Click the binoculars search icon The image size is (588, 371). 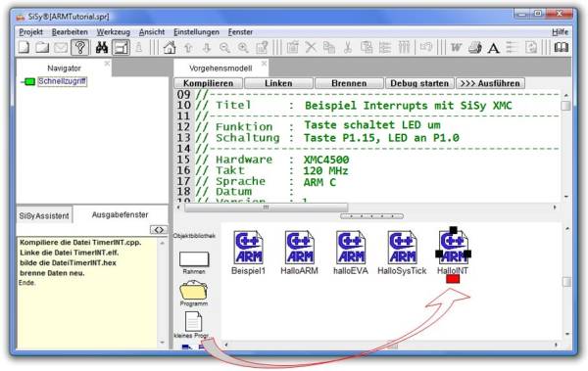click(102, 48)
